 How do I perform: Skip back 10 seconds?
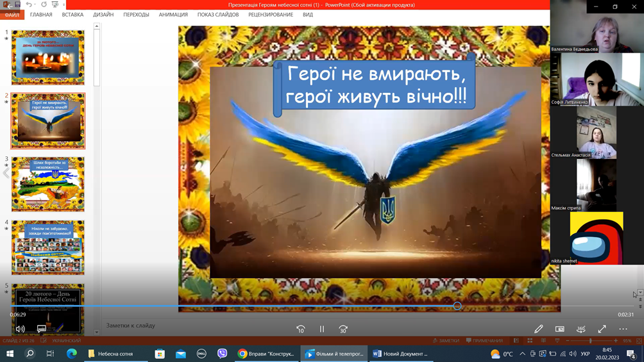301,329
